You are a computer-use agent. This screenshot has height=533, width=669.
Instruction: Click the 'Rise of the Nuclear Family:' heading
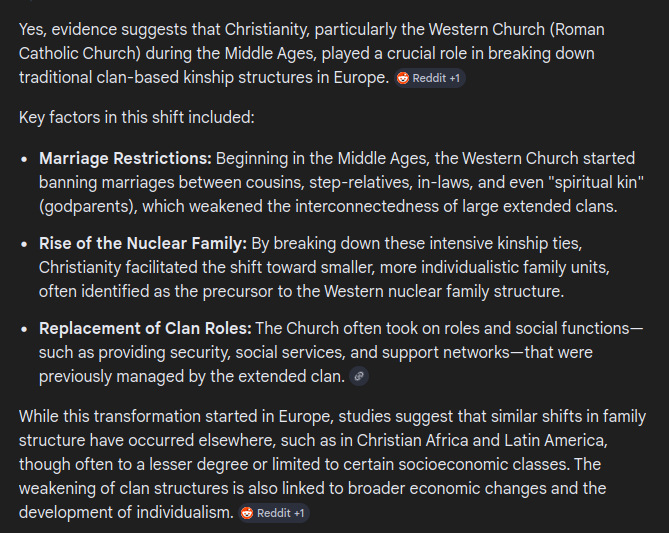140,244
